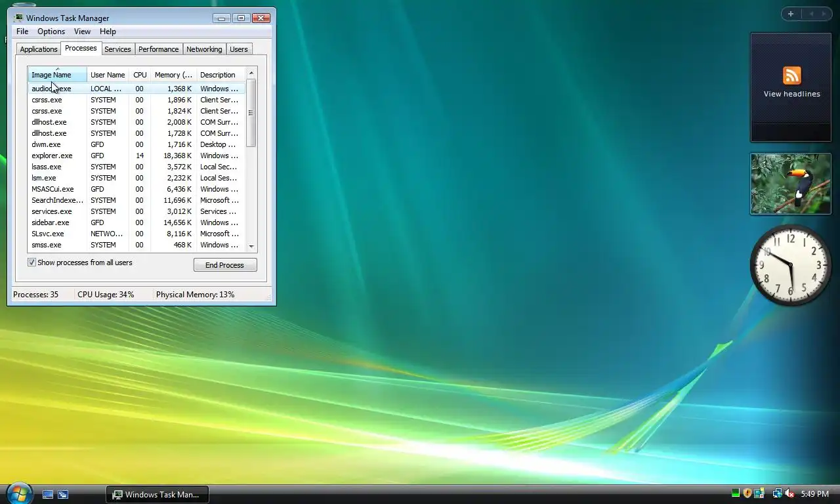This screenshot has height=504, width=840.
Task: Sort by the Description column header
Action: pos(220,75)
